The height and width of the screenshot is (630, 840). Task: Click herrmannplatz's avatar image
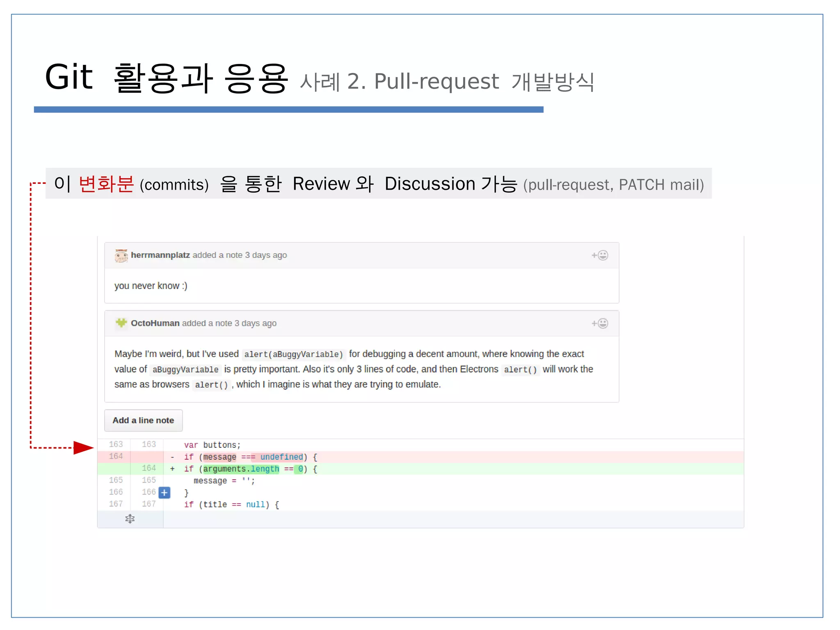121,255
